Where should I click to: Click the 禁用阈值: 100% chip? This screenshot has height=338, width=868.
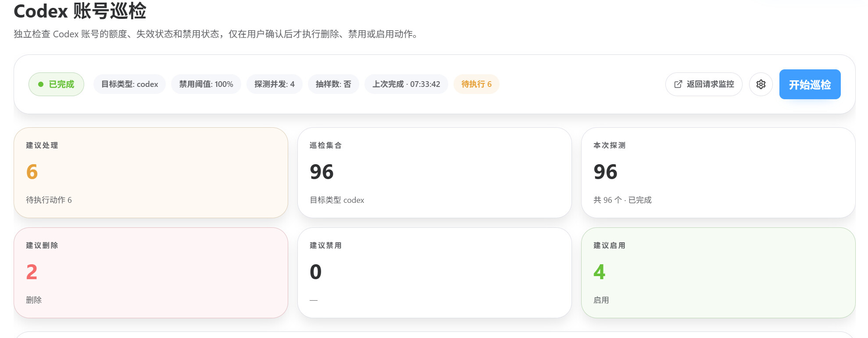206,84
